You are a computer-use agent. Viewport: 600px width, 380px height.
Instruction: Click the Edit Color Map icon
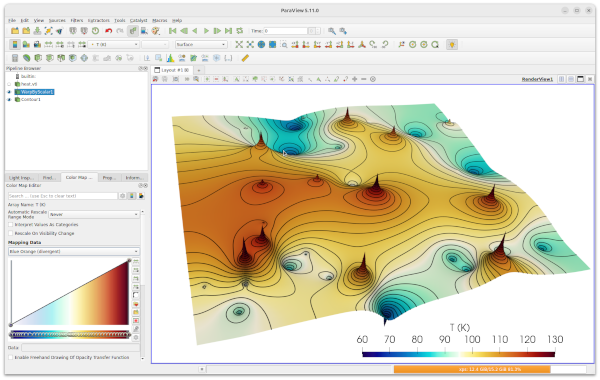(26, 45)
